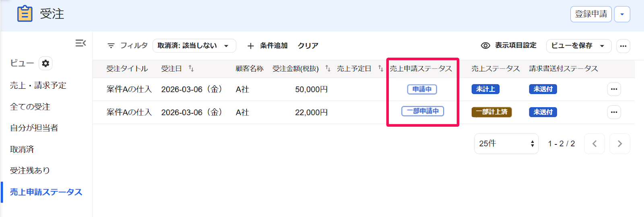Click the 売上申請ステータス column header
Viewport: 644px width, 217px height.
pos(421,69)
